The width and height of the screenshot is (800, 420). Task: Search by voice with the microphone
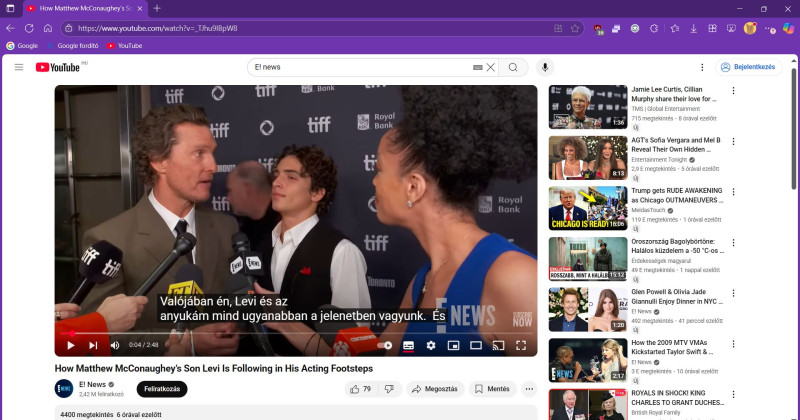click(x=545, y=67)
